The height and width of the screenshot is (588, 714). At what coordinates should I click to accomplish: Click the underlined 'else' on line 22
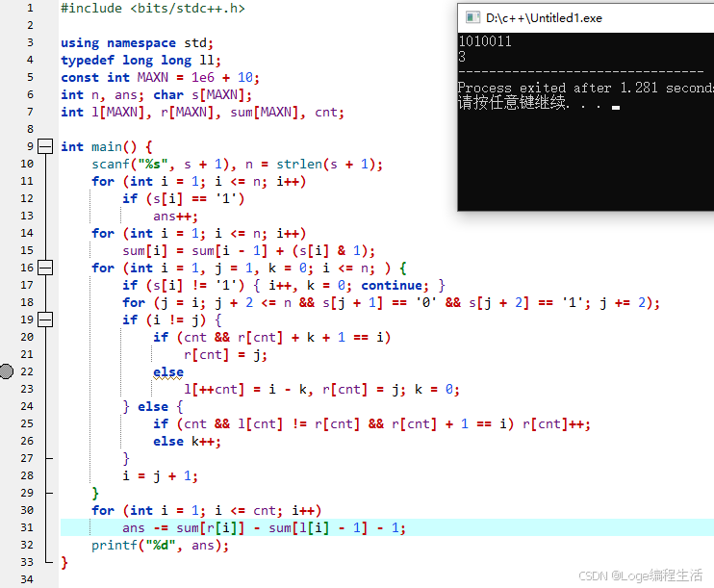tap(168, 372)
